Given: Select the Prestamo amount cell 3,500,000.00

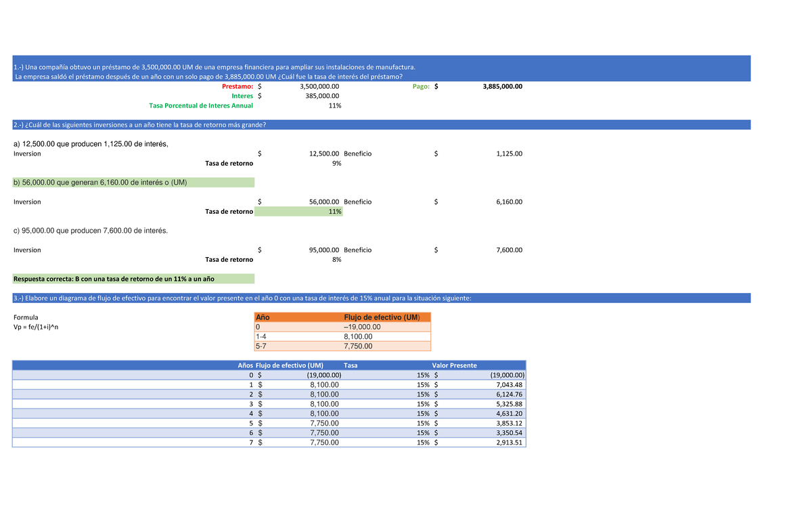Looking at the screenshot, I should pos(319,87).
